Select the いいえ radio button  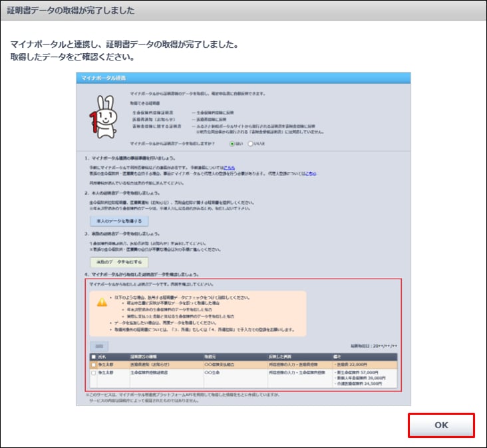[250, 143]
